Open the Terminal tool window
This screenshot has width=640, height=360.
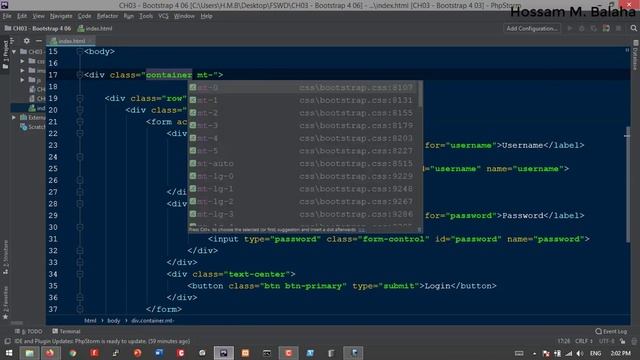[x=66, y=331]
